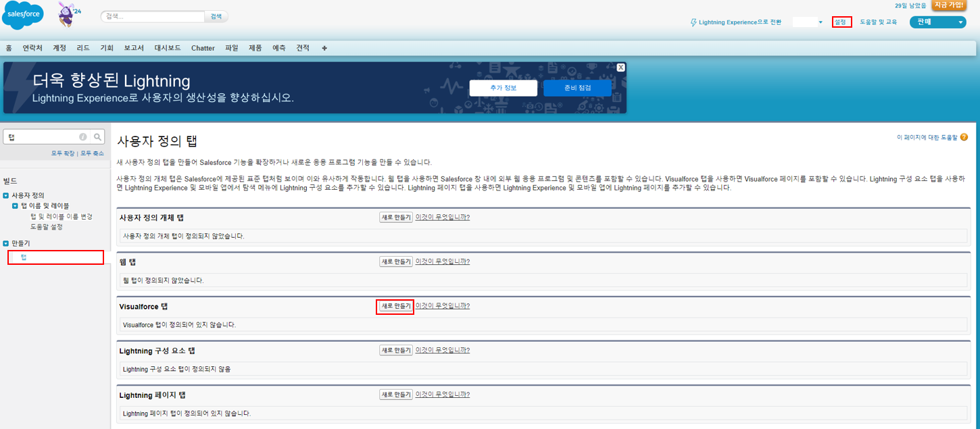Image resolution: width=980 pixels, height=429 pixels.
Task: Click the 29일 남았음 link
Action: (x=910, y=5)
